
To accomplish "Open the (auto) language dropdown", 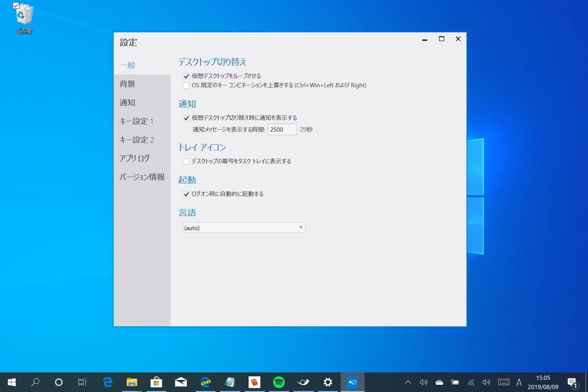I will [243, 227].
